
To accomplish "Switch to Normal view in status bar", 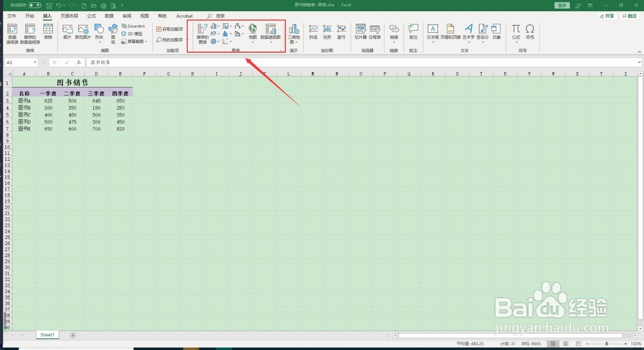I will (x=553, y=344).
